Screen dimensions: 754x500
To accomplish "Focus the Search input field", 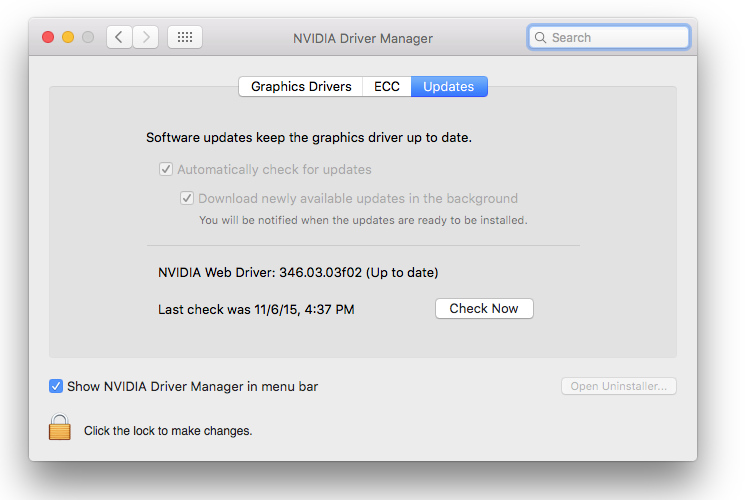I will 617,38.
